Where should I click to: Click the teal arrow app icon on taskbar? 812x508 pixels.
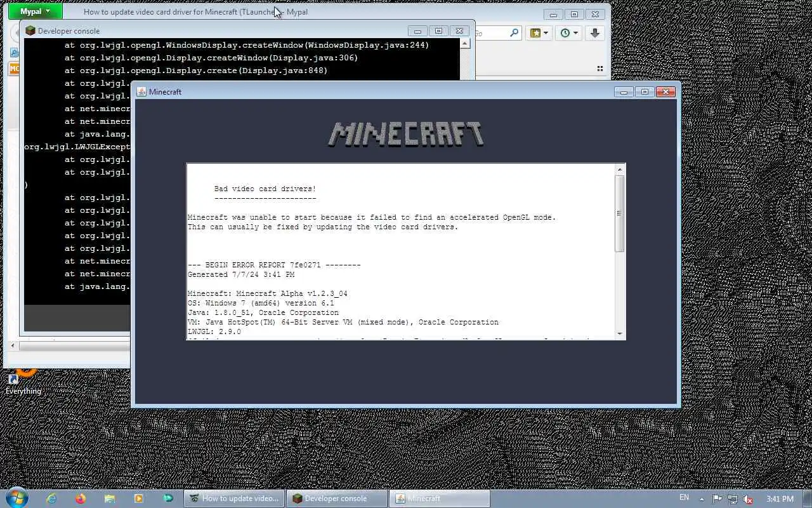click(168, 498)
